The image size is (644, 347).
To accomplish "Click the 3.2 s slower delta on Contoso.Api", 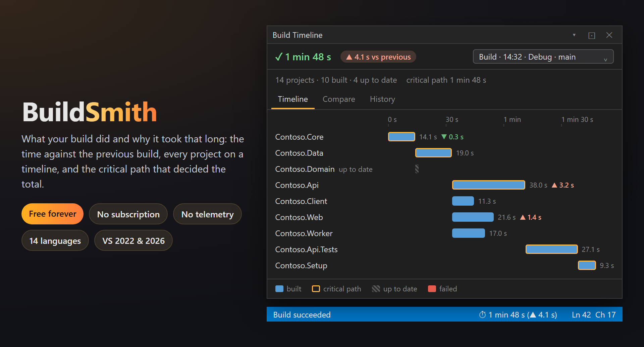I will 563,185.
